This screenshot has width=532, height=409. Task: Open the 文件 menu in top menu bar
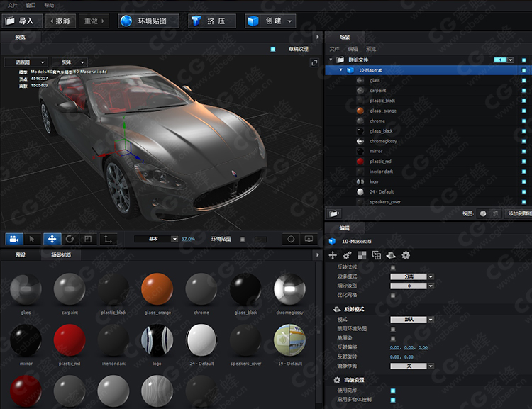[13, 5]
